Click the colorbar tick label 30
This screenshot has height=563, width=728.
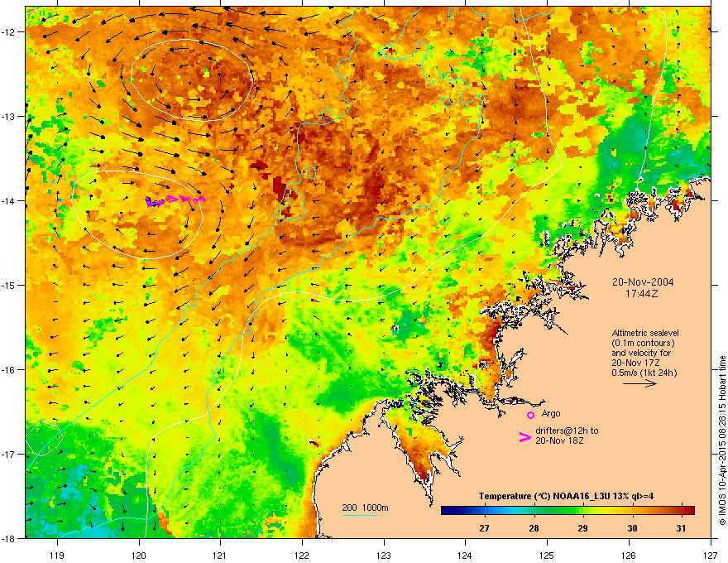click(632, 528)
